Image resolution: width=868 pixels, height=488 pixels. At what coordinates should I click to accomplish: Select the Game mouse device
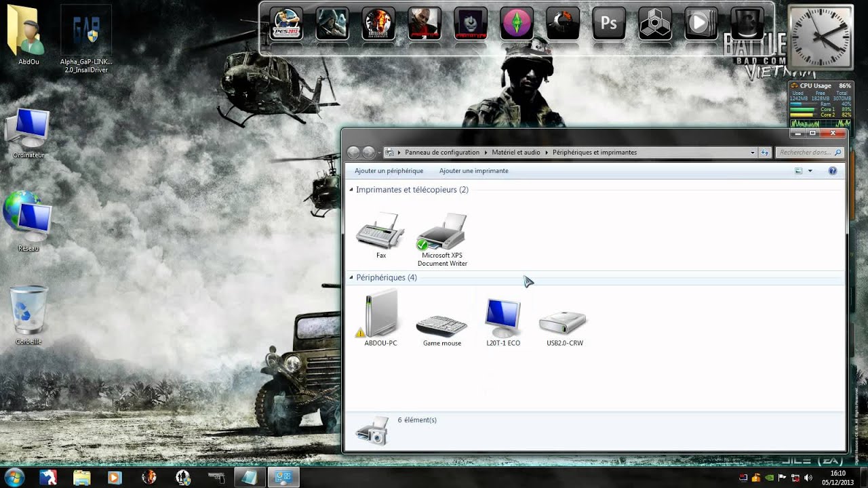[442, 329]
